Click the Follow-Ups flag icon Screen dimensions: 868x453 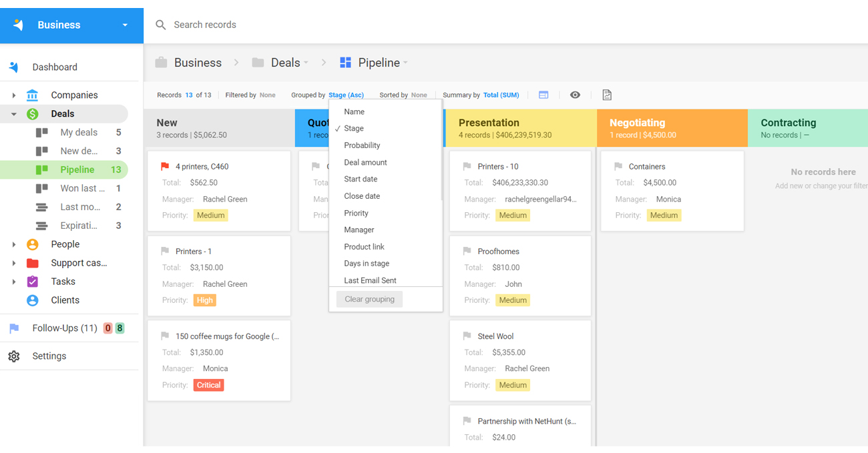point(14,328)
